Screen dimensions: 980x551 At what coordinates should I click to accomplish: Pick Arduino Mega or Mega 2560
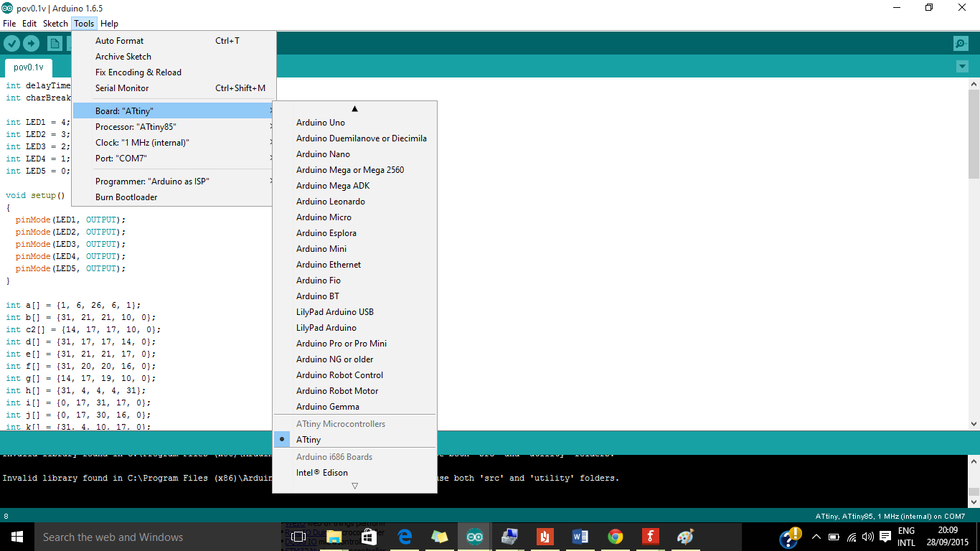coord(354,170)
